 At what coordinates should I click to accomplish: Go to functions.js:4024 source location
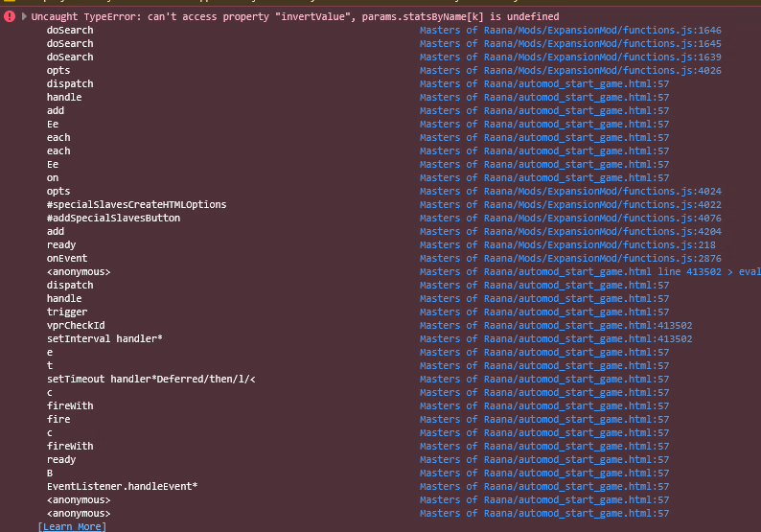coord(570,192)
